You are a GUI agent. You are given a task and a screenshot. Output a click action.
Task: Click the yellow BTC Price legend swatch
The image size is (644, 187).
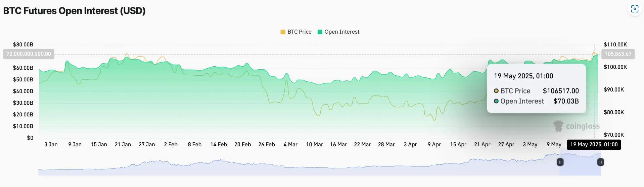tap(283, 32)
